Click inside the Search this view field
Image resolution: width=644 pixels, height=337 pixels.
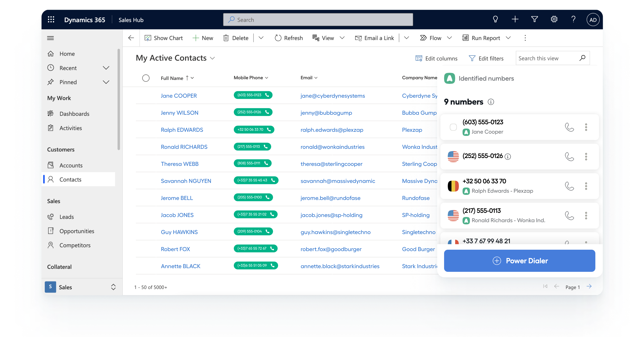coord(545,58)
